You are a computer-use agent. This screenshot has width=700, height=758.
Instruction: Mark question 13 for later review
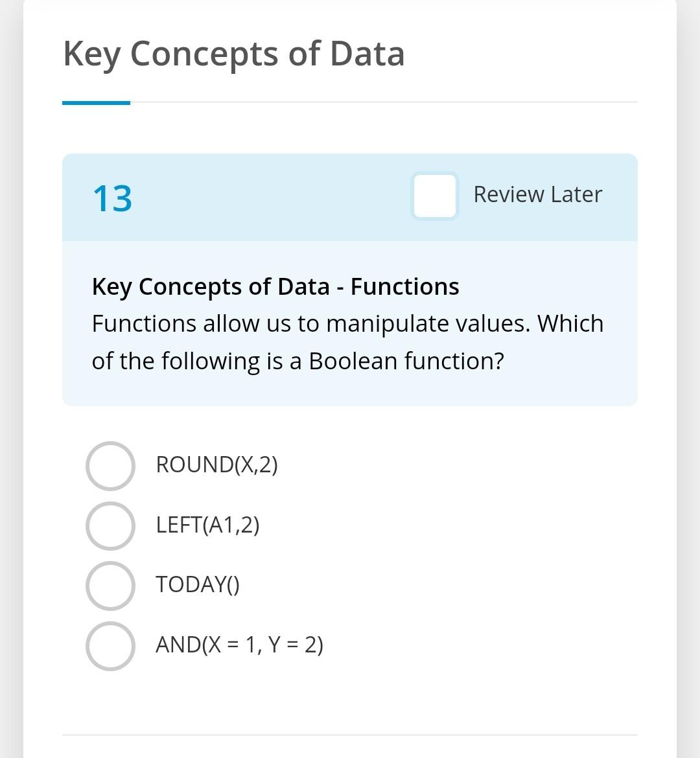coord(434,196)
